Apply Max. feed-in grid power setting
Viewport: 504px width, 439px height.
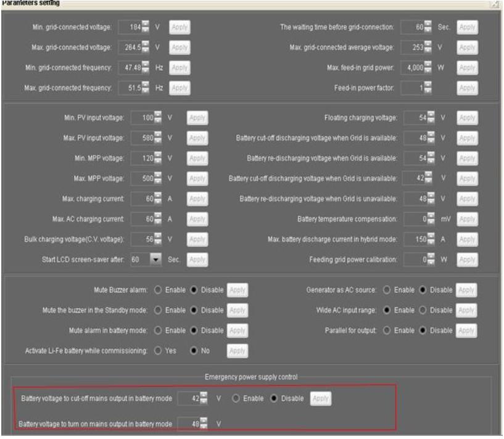(x=468, y=68)
